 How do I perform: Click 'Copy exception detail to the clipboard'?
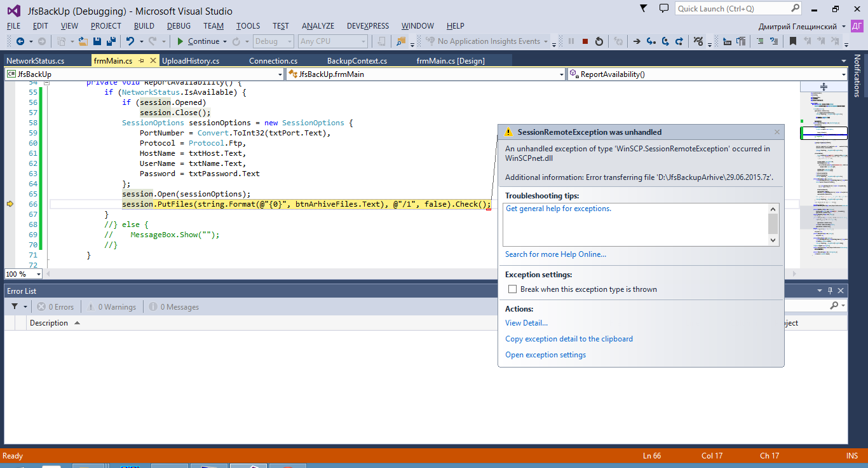pyautogui.click(x=569, y=339)
